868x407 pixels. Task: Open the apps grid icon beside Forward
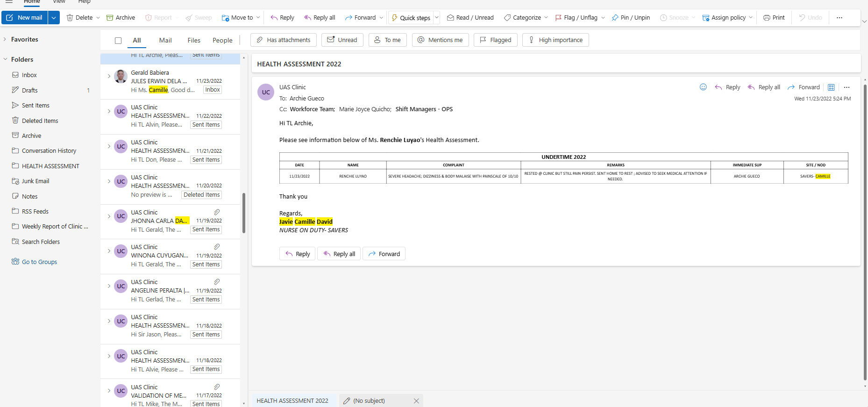831,87
